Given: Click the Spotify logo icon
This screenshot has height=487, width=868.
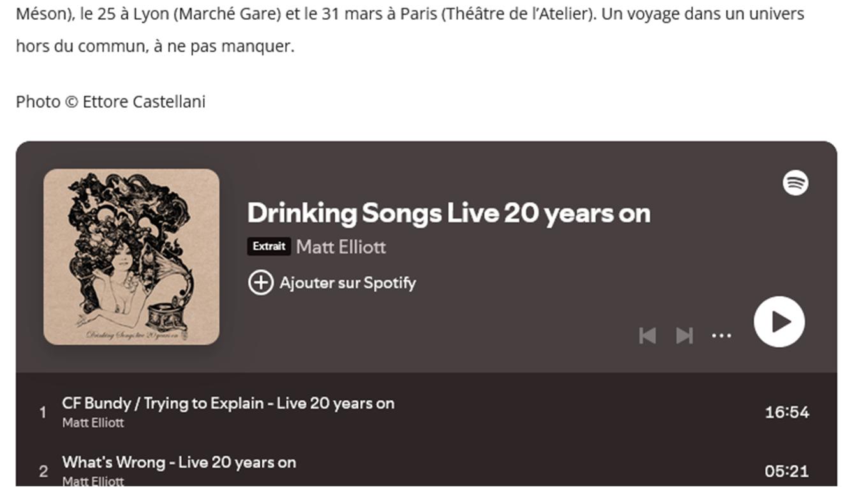Looking at the screenshot, I should click(x=795, y=183).
